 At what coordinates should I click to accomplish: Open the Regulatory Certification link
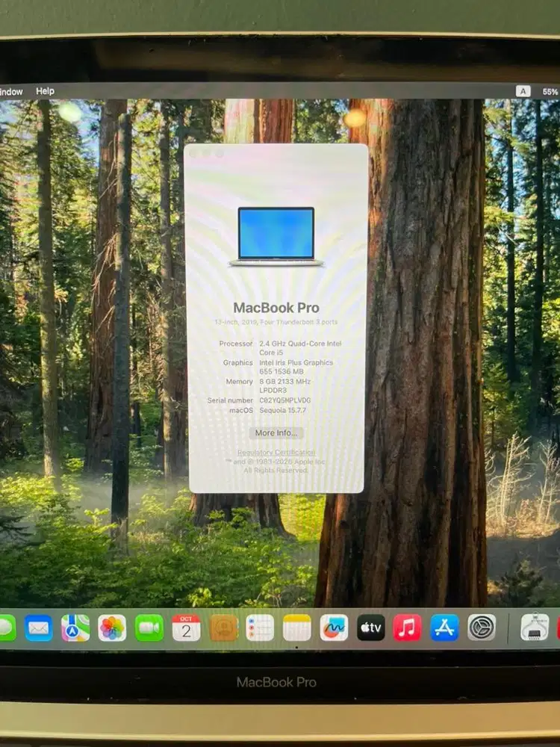(276, 452)
